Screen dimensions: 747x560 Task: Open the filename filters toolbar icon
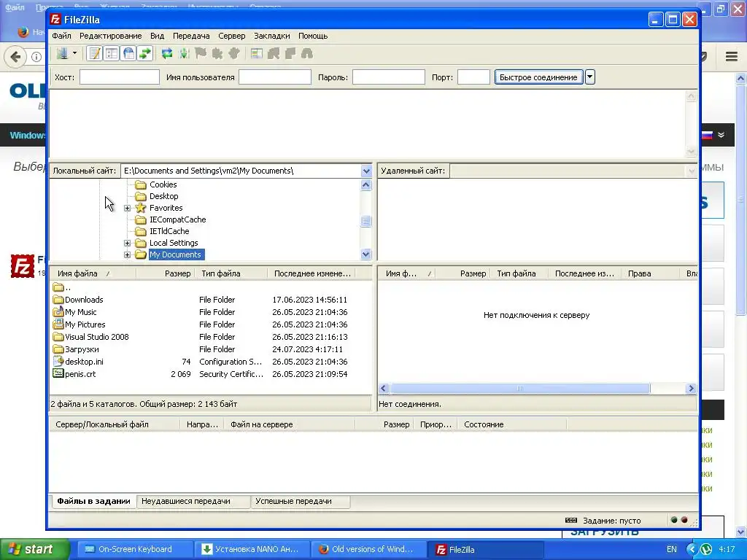click(256, 53)
